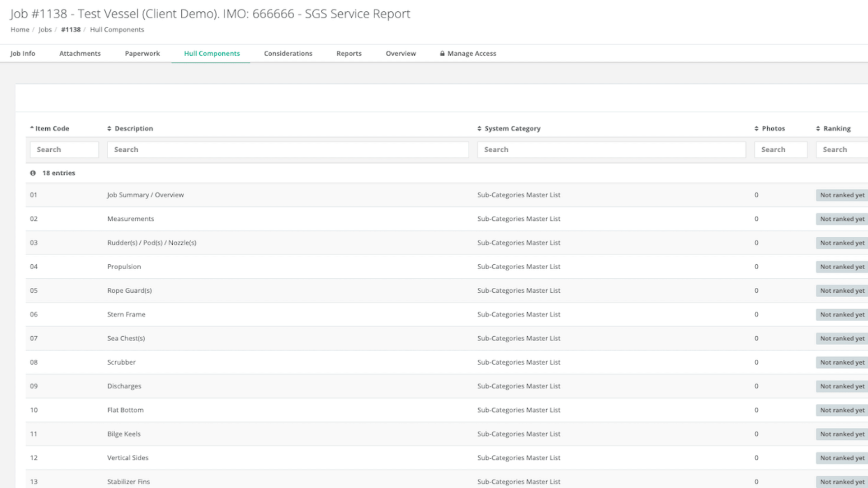
Task: Open the Job Info tab
Action: pos(23,53)
